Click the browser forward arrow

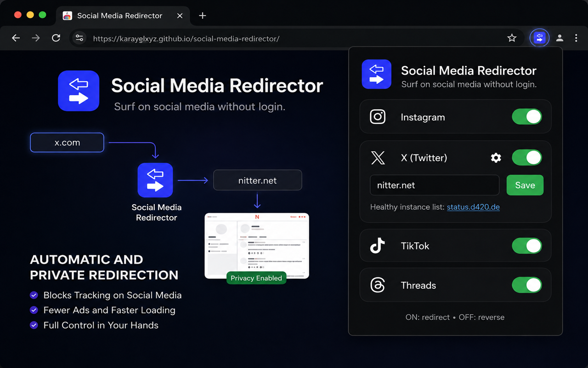[x=36, y=38]
